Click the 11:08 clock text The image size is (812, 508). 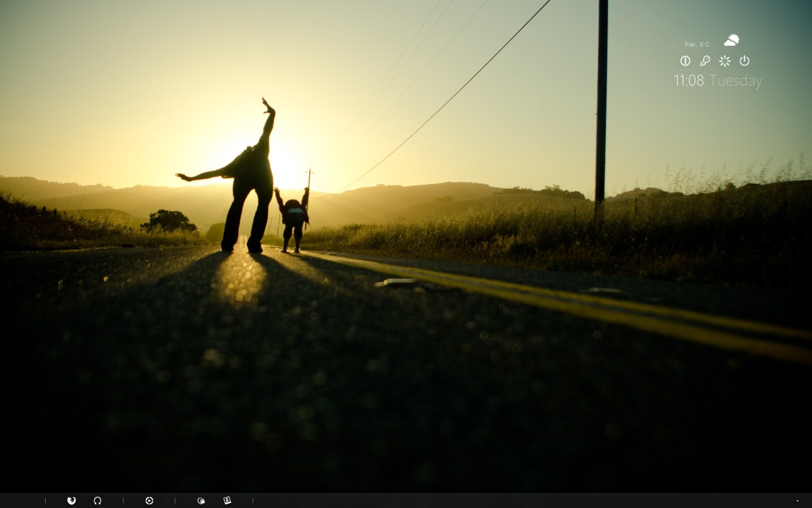(689, 80)
